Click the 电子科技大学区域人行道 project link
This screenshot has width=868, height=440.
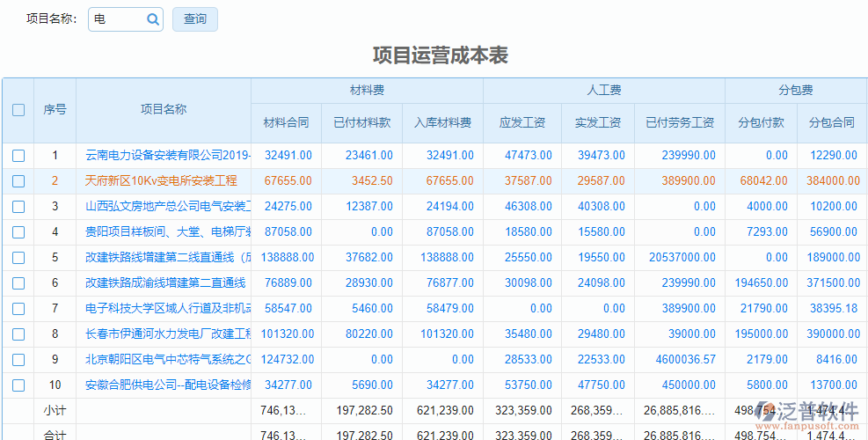coord(167,309)
